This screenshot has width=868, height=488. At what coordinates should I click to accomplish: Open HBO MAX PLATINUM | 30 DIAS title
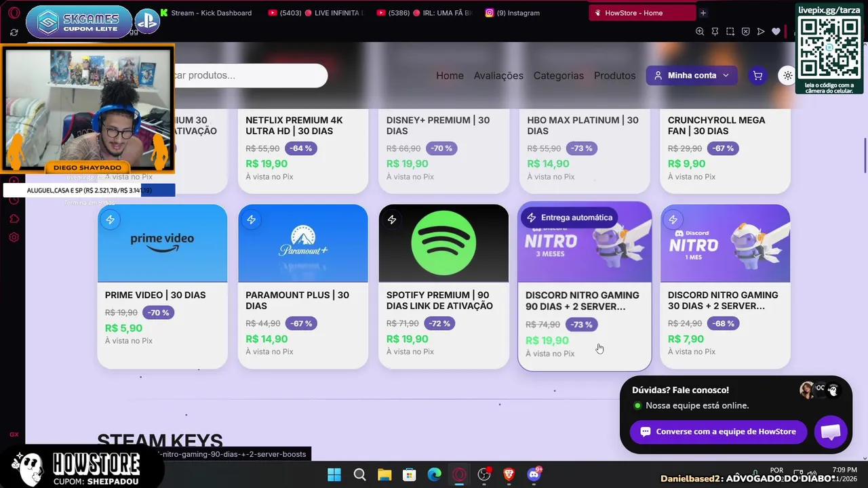[583, 125]
